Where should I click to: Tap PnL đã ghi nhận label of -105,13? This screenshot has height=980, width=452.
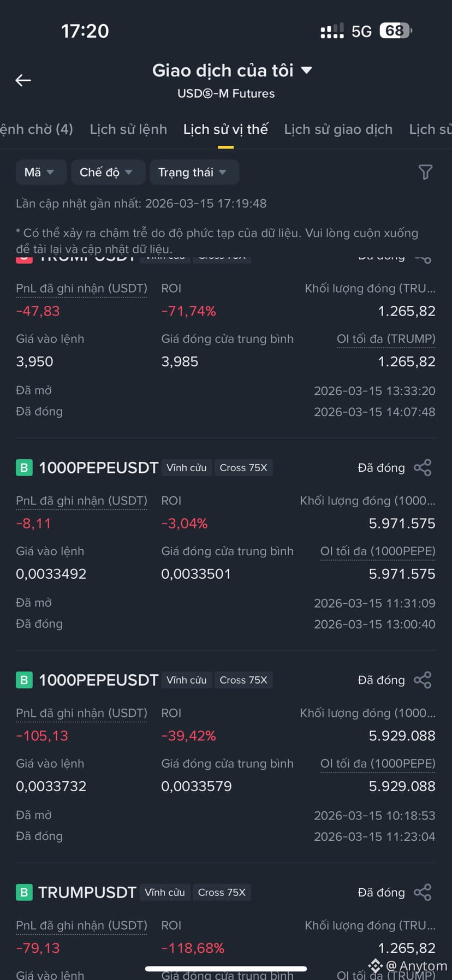point(81,713)
